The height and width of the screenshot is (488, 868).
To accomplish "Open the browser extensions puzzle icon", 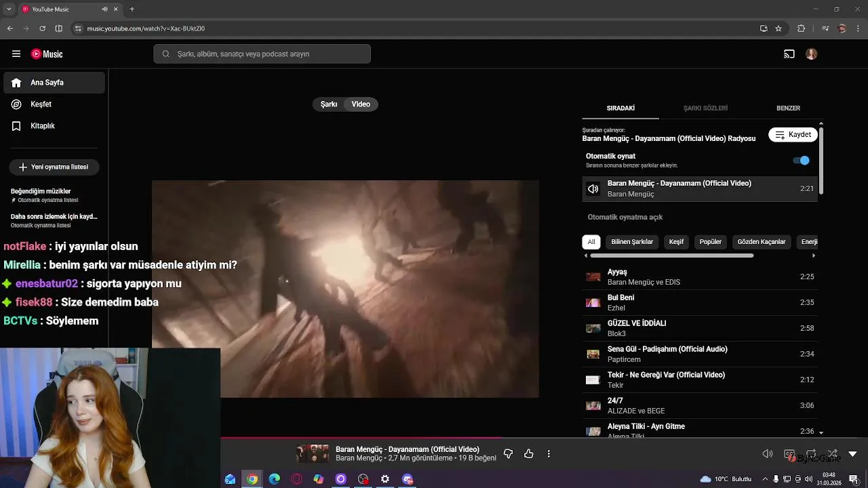I will [802, 28].
